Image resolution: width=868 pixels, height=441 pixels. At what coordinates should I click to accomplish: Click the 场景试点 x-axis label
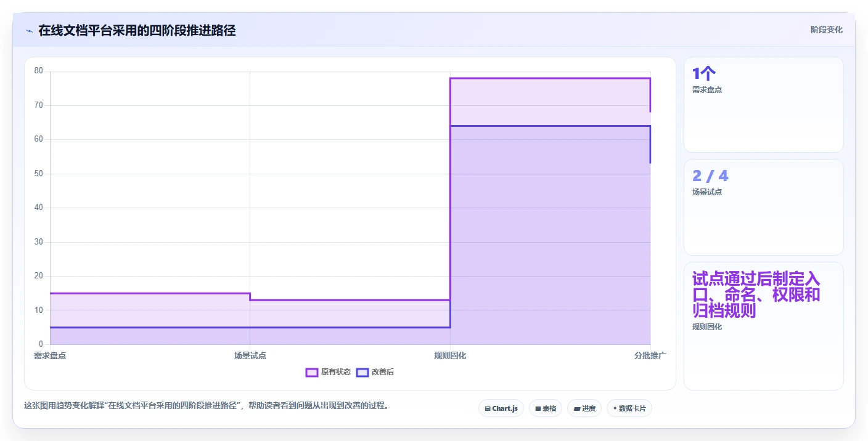[250, 355]
